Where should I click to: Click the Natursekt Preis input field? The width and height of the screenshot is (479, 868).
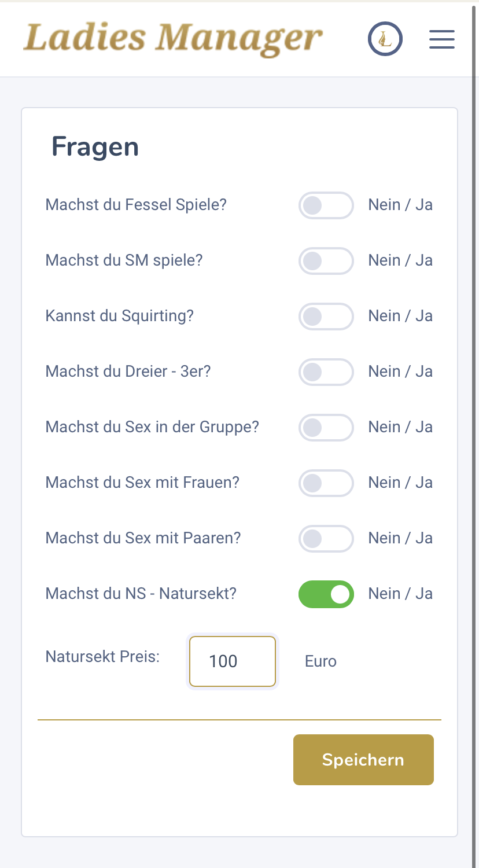pos(233,661)
